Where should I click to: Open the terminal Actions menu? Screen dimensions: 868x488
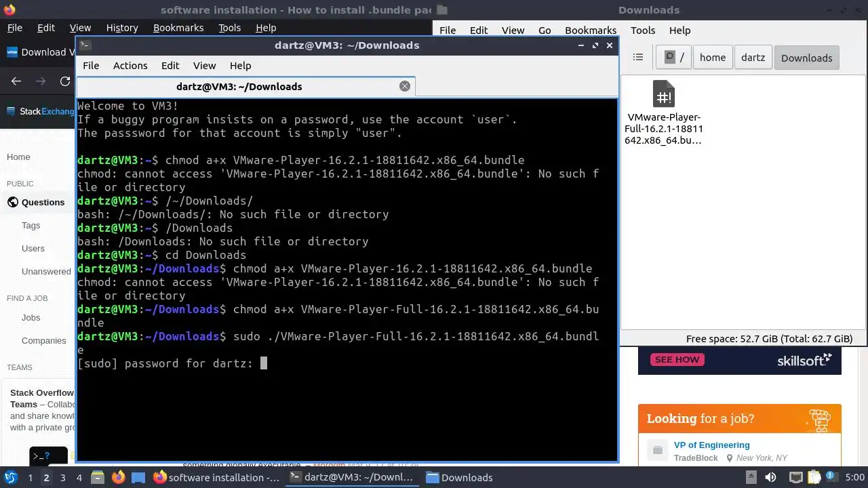130,66
